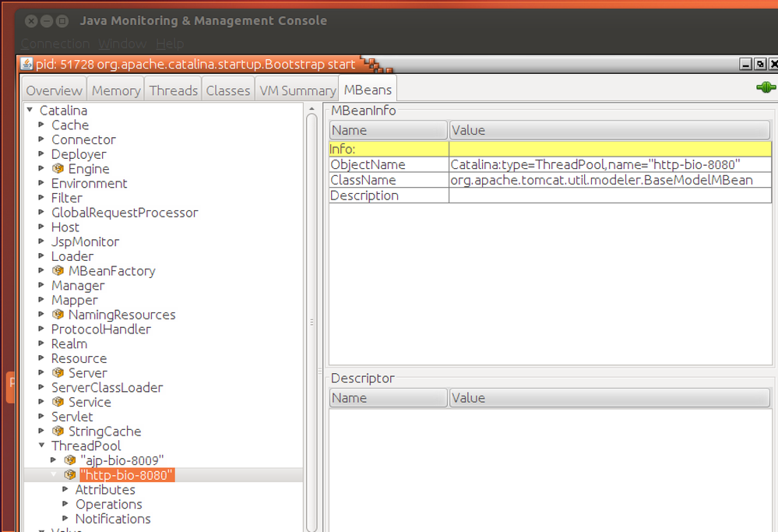The height and width of the screenshot is (532, 778).
Task: Open the Threads tab
Action: [x=173, y=90]
